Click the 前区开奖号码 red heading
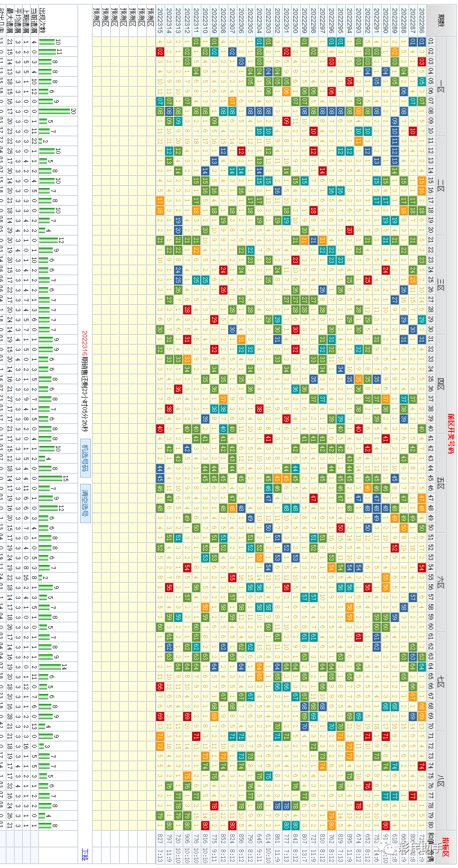458x868 pixels. (450, 433)
